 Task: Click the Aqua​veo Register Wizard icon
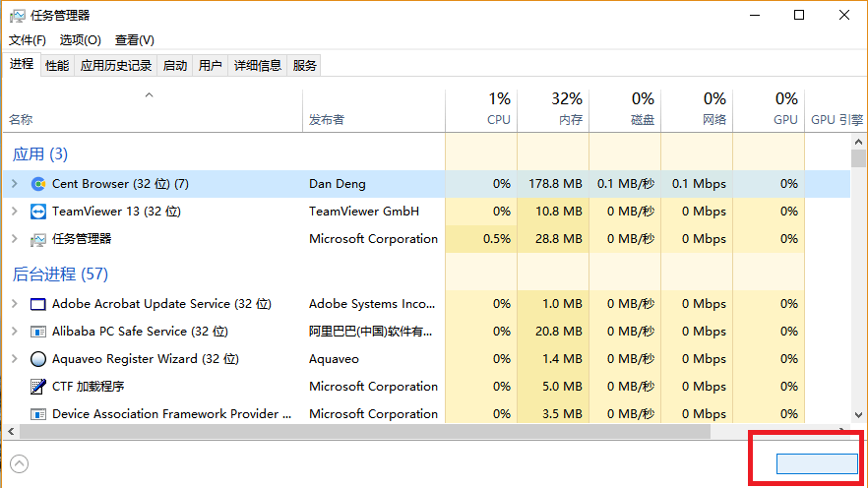coord(38,359)
